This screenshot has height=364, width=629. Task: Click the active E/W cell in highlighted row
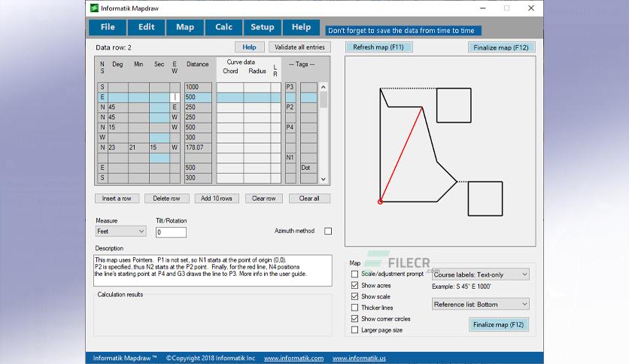[175, 97]
